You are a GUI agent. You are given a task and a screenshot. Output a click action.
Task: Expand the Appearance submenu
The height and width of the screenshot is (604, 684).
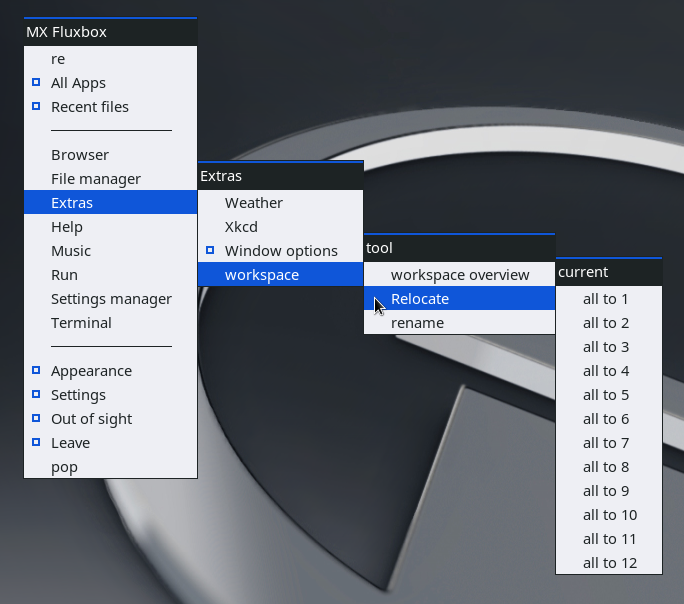(x=110, y=370)
